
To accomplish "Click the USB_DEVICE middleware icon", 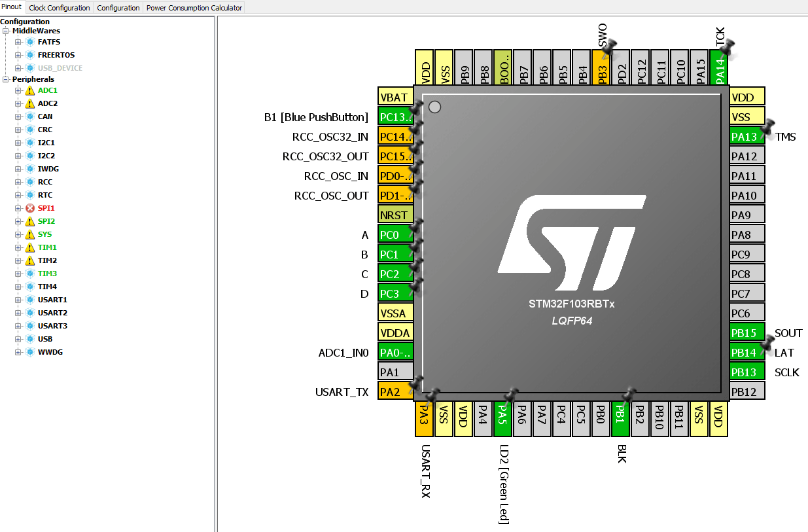I will point(29,68).
